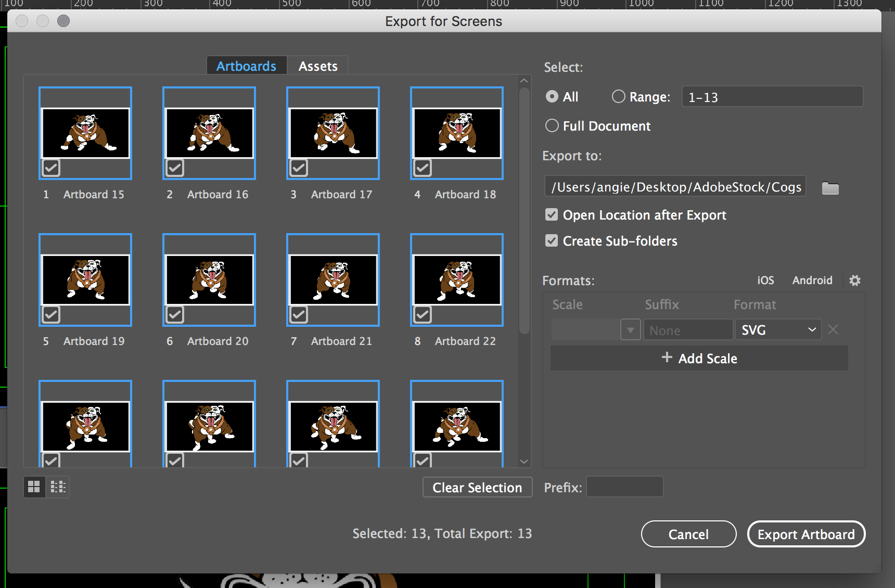Click the Artboard 16 name label
Screen dimensions: 895x588
218,195
